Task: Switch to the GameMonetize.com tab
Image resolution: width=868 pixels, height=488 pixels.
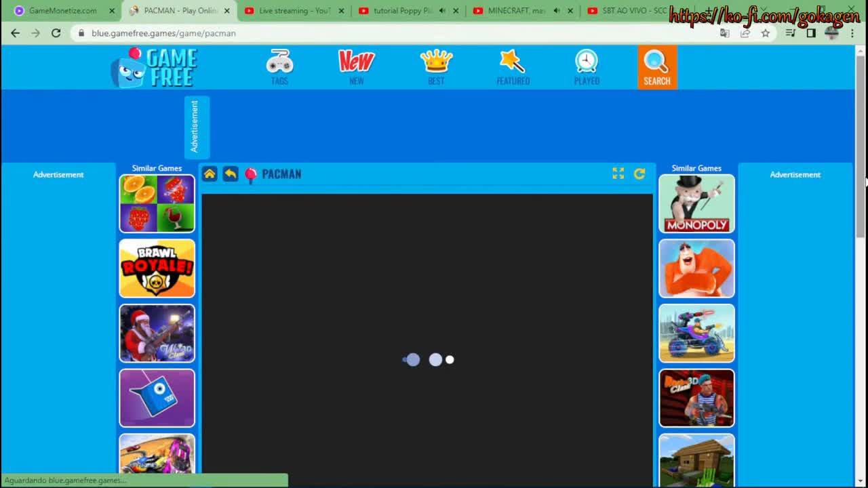Action: 63,11
